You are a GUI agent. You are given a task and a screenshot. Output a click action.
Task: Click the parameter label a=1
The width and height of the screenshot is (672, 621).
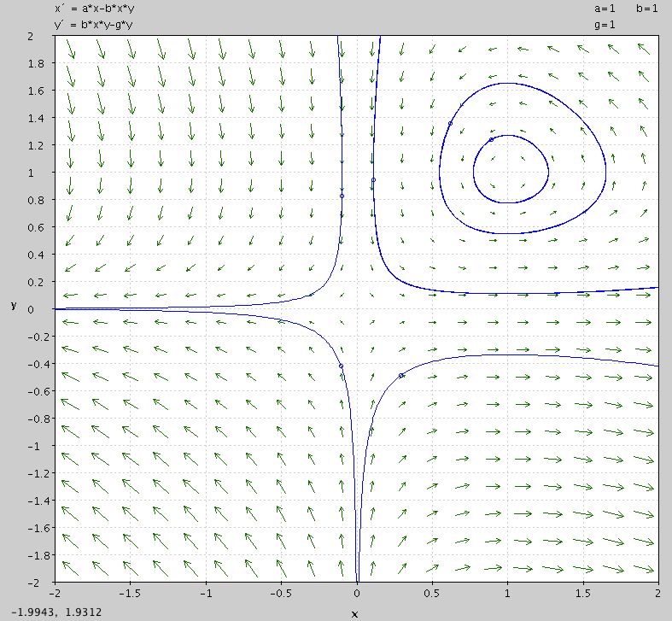click(605, 9)
